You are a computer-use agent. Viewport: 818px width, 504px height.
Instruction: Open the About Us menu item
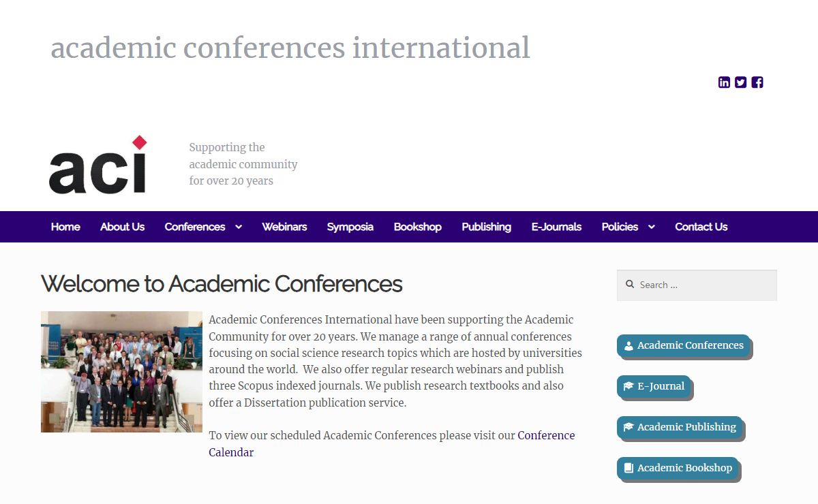(x=123, y=227)
